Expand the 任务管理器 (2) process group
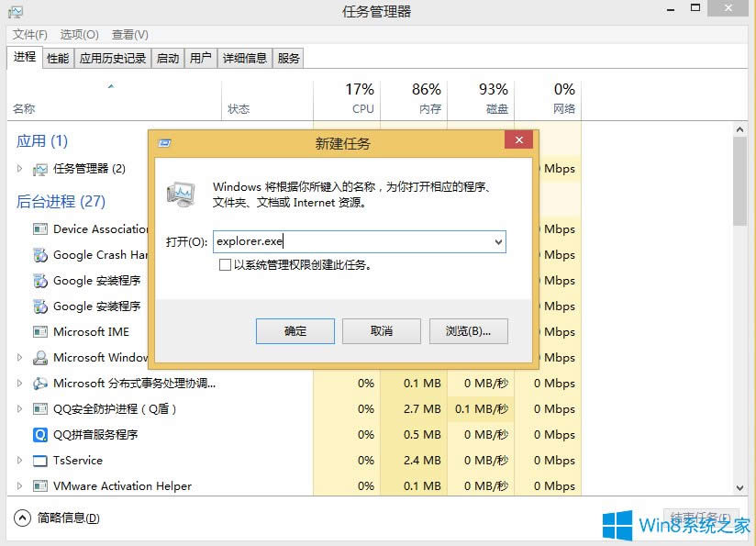The image size is (756, 546). click(x=20, y=169)
